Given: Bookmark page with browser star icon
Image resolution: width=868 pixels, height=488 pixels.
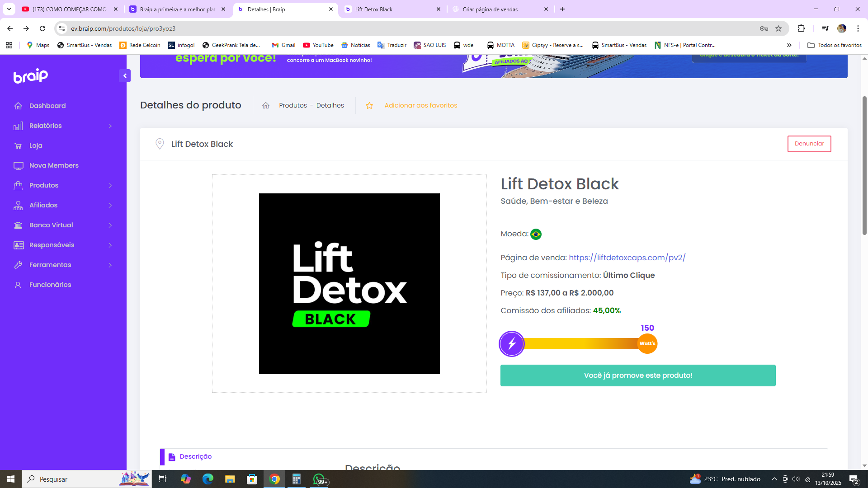Looking at the screenshot, I should [778, 28].
